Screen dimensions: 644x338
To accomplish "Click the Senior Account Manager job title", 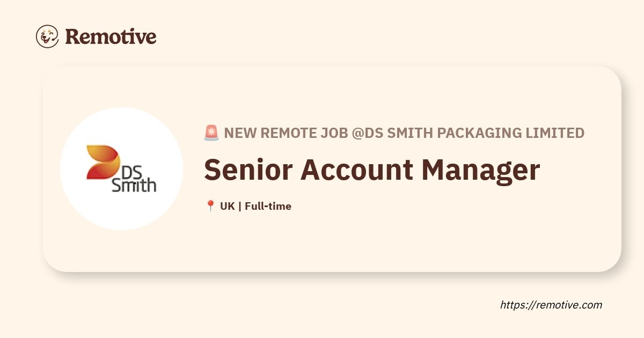I will click(x=372, y=170).
